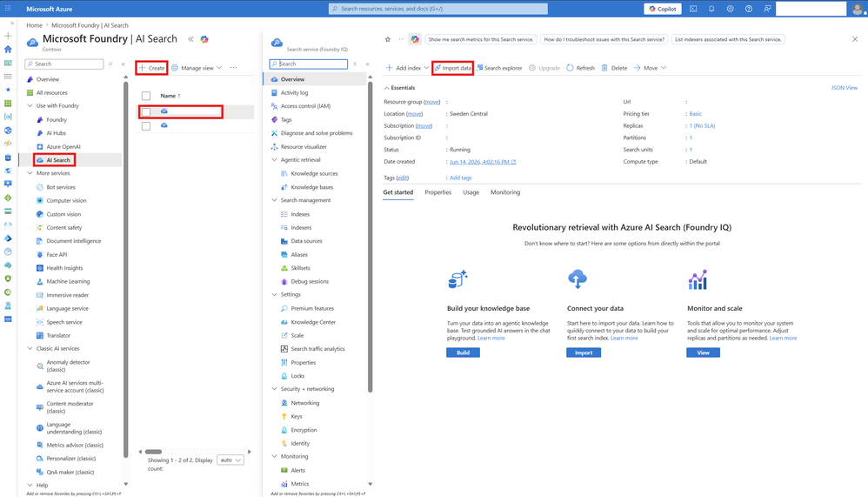The image size is (868, 497).
Task: Close the search service pane
Action: pos(855,39)
